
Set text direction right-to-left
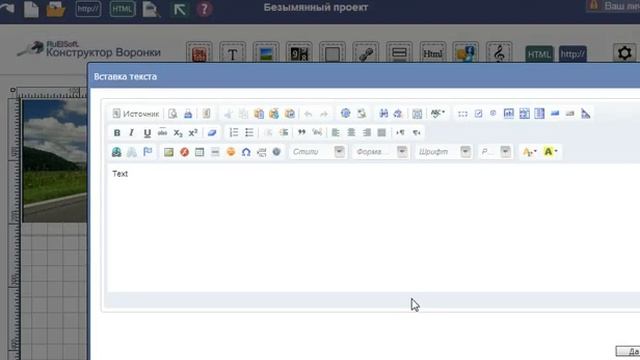click(416, 133)
